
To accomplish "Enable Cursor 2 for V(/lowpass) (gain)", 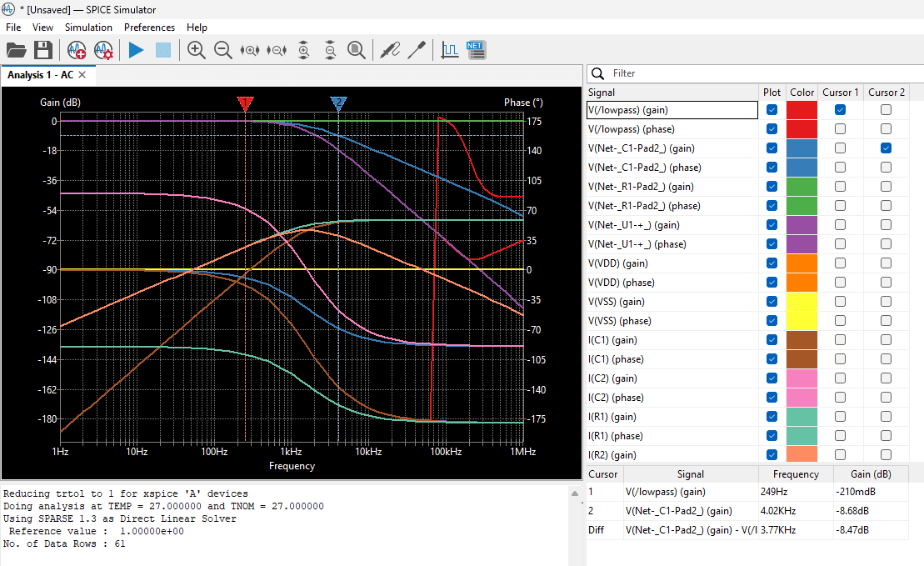I will [886, 110].
